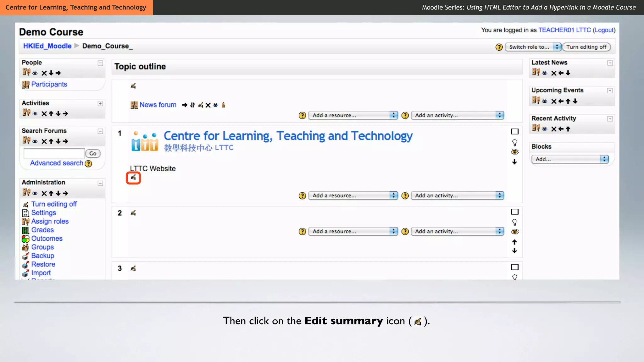The width and height of the screenshot is (644, 362).
Task: Show only topic 2 square icon
Action: [515, 212]
